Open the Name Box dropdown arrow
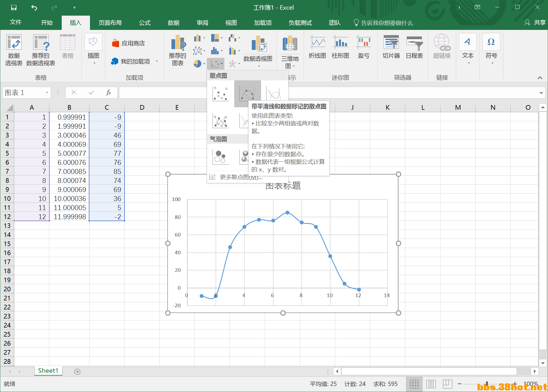548x392 pixels. point(47,92)
